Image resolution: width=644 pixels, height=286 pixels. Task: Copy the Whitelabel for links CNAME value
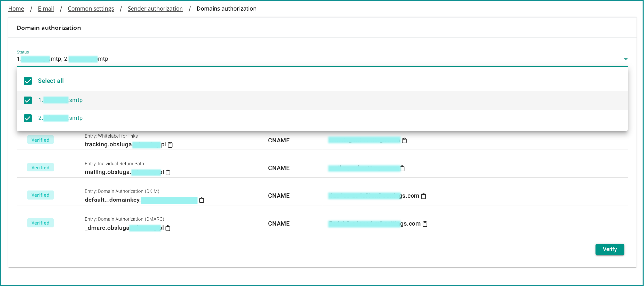pos(404,141)
